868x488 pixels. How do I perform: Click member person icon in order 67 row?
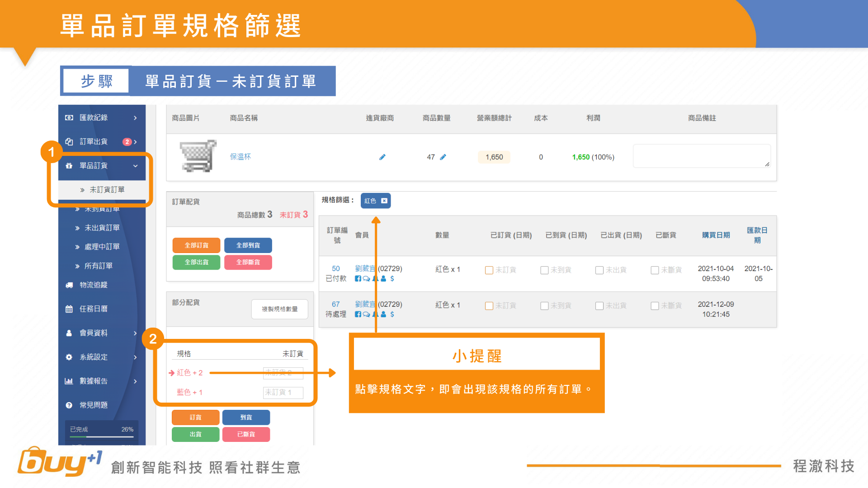(383, 314)
